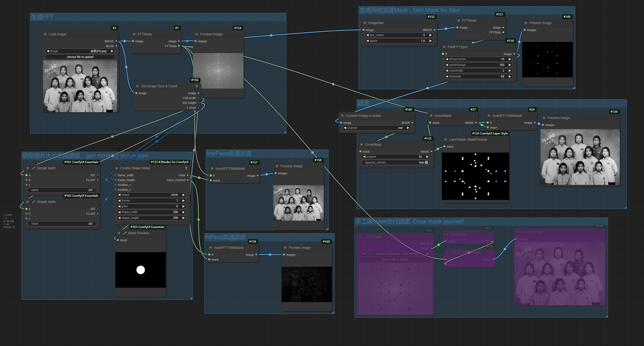Click the #155 KJNodes for ComfyUI badge
This screenshot has height=346, width=644.
click(x=169, y=162)
